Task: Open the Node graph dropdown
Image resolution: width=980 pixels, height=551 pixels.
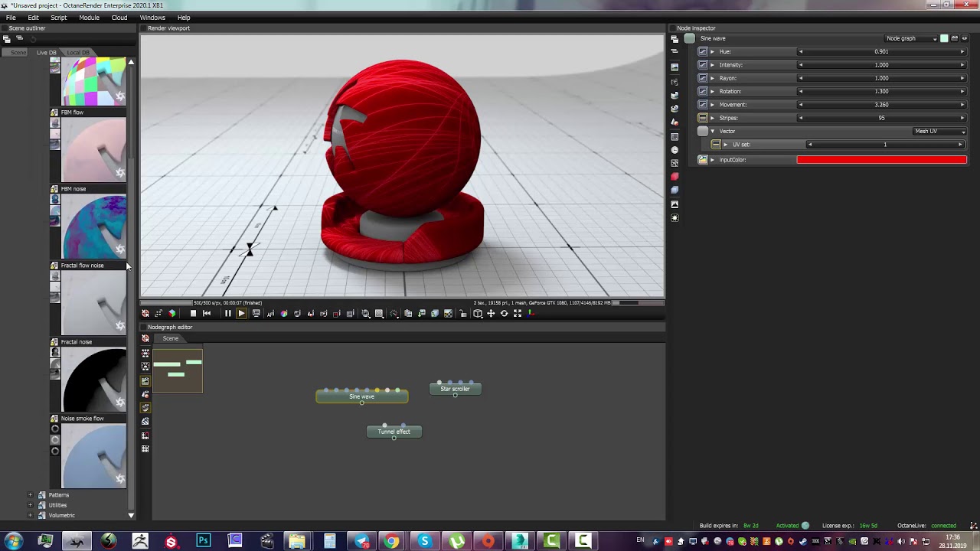Action: click(x=911, y=38)
